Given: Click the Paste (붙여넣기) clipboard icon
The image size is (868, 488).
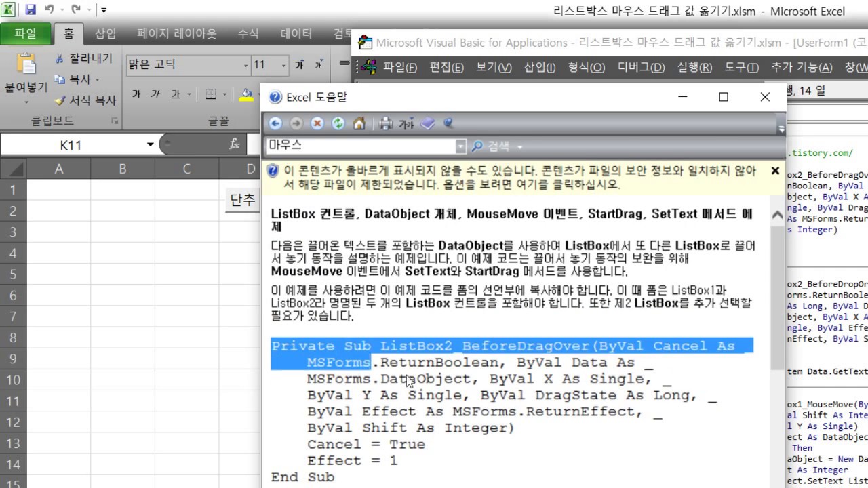Looking at the screenshot, I should click(x=26, y=64).
